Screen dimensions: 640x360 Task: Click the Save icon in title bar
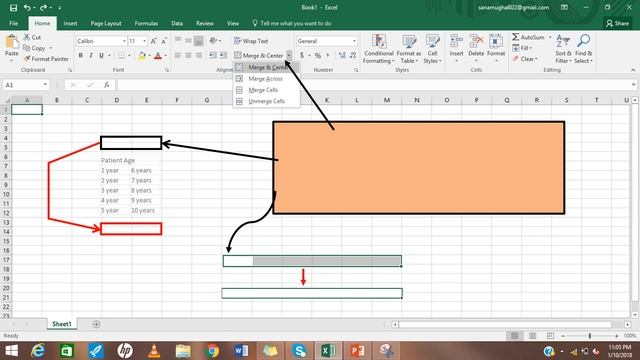tap(13, 8)
